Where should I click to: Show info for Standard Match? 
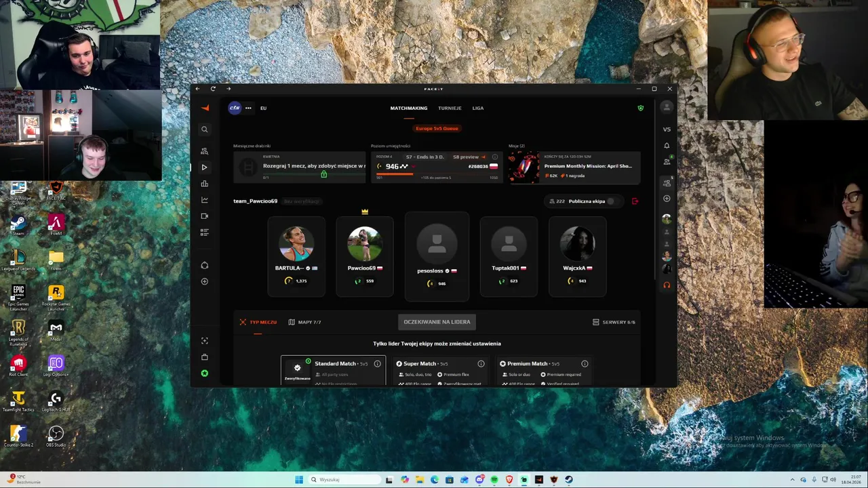(377, 364)
